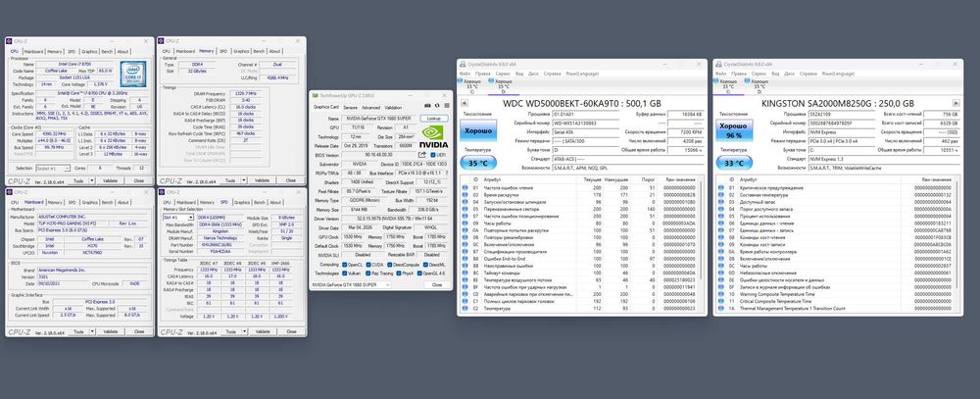Click the GPU-Z refresh icon
Viewport: 980px width, 399px height.
tap(437, 106)
